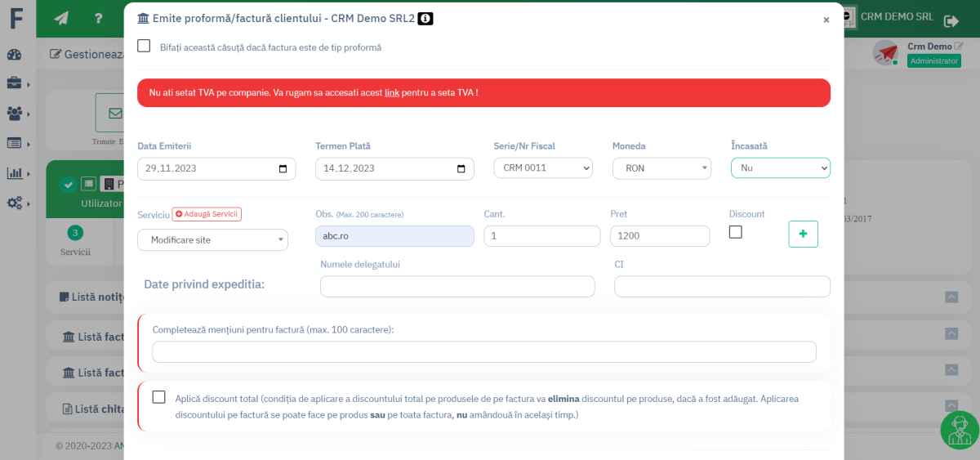This screenshot has height=460, width=980.
Task: Open the Moneda currency dropdown
Action: click(661, 168)
